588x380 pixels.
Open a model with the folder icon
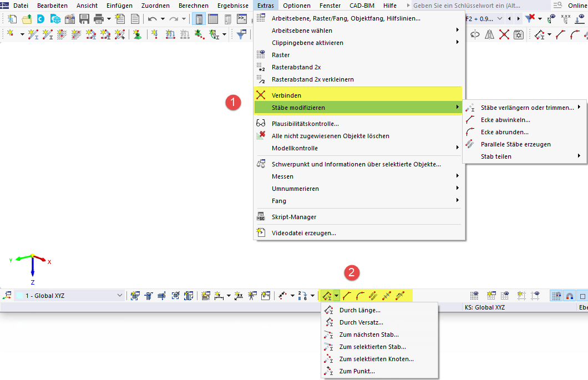coord(27,19)
